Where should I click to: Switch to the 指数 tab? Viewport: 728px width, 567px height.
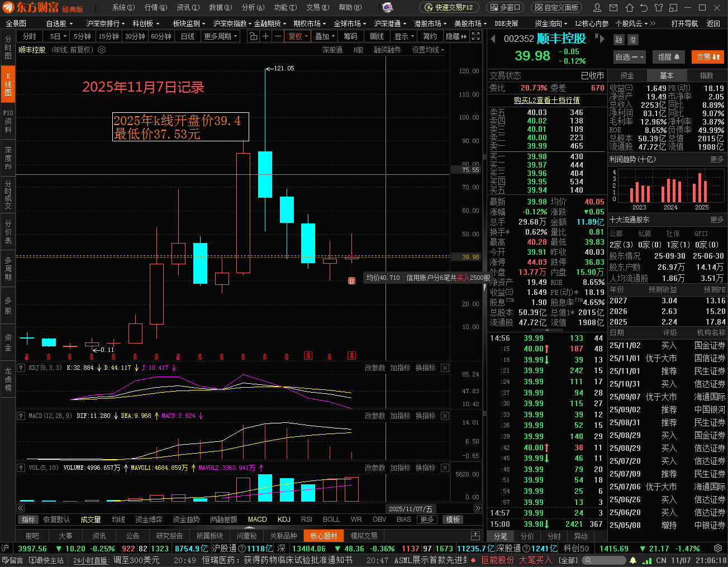coord(706,75)
